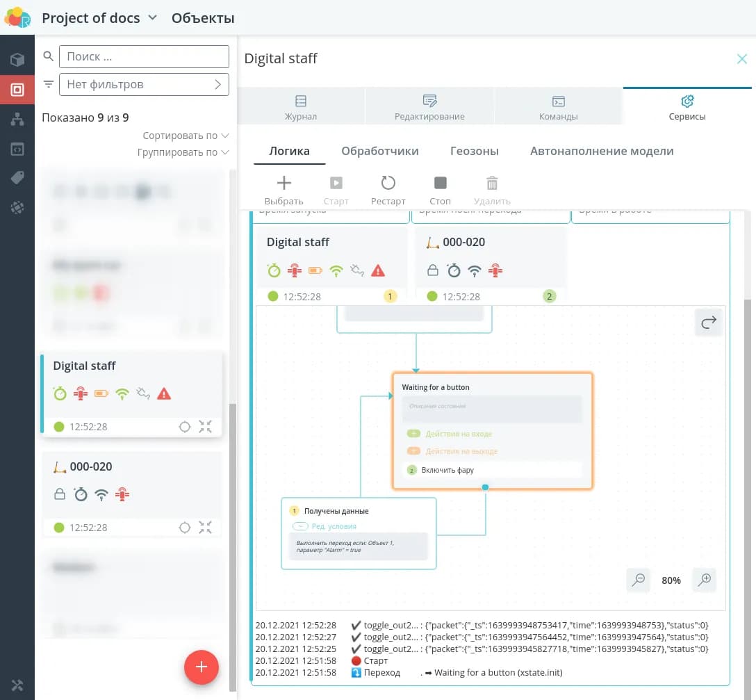Click the share arrow icon in diagram
The height and width of the screenshot is (700, 756).
click(709, 323)
